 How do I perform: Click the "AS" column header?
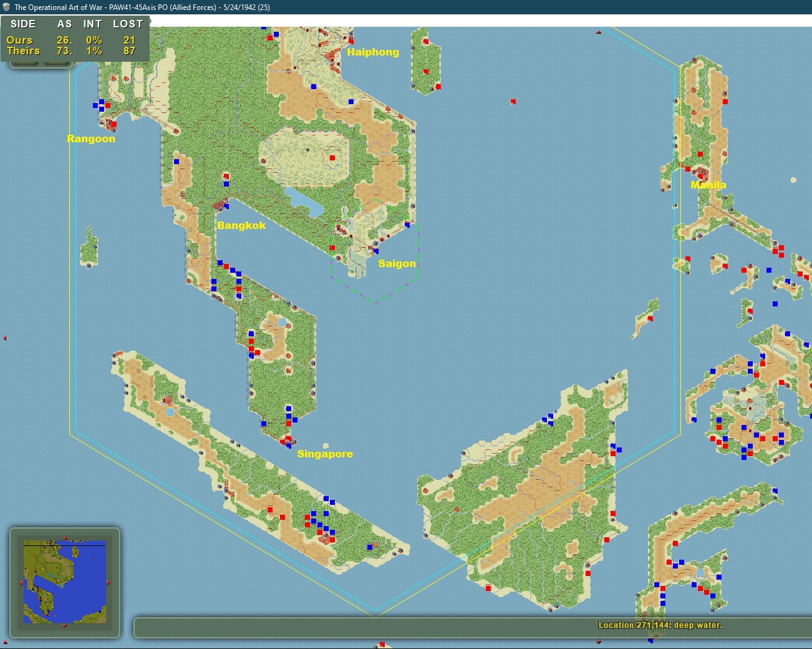(x=65, y=24)
